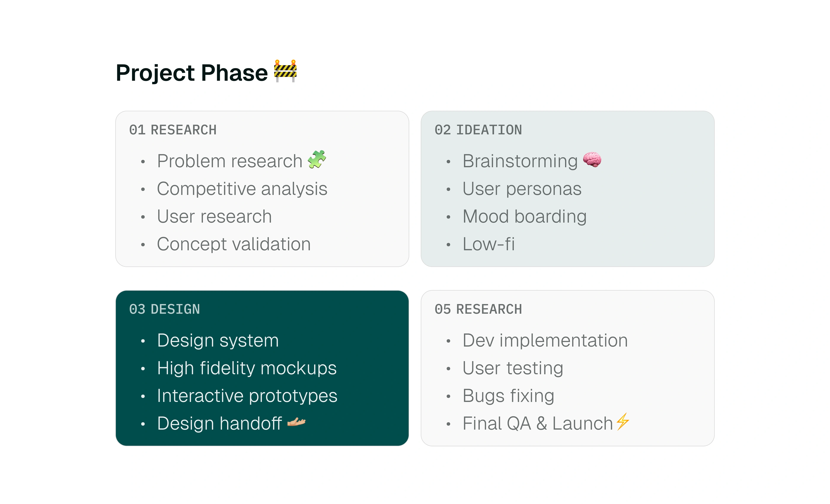
Task: Click the puzzle piece emoji
Action: pyautogui.click(x=317, y=160)
